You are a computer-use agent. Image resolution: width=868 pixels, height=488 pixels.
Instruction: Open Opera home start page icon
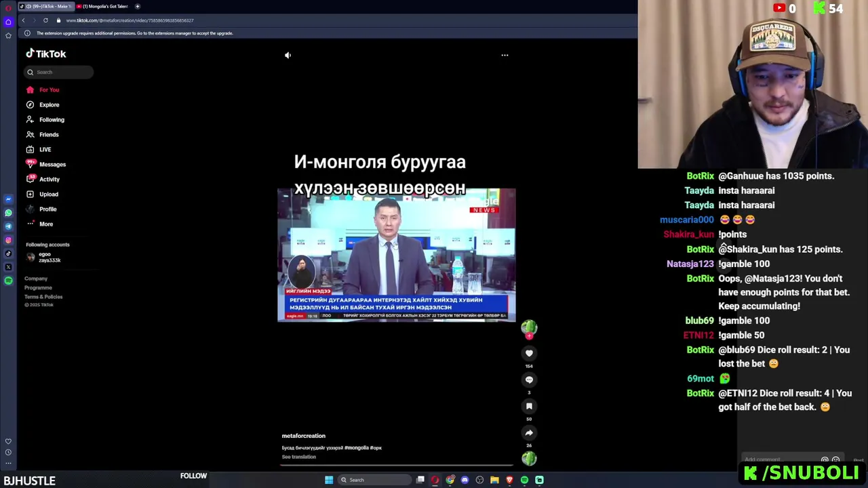[x=8, y=22]
